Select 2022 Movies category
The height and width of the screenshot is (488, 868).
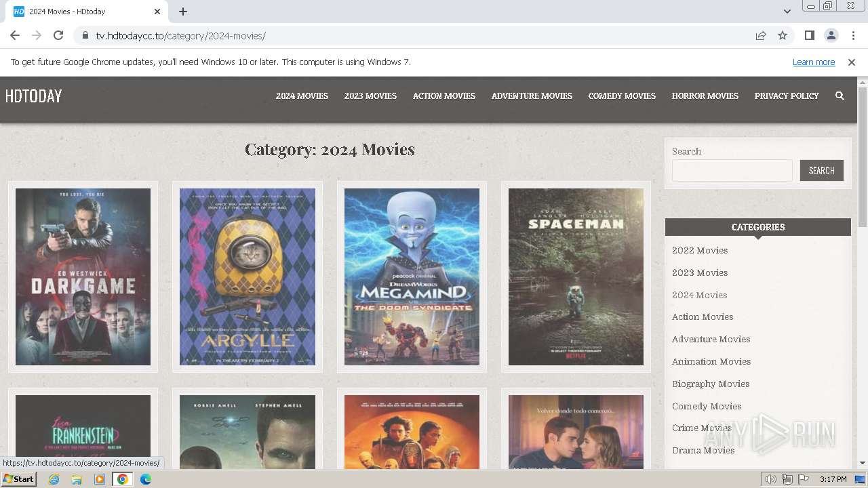point(700,250)
